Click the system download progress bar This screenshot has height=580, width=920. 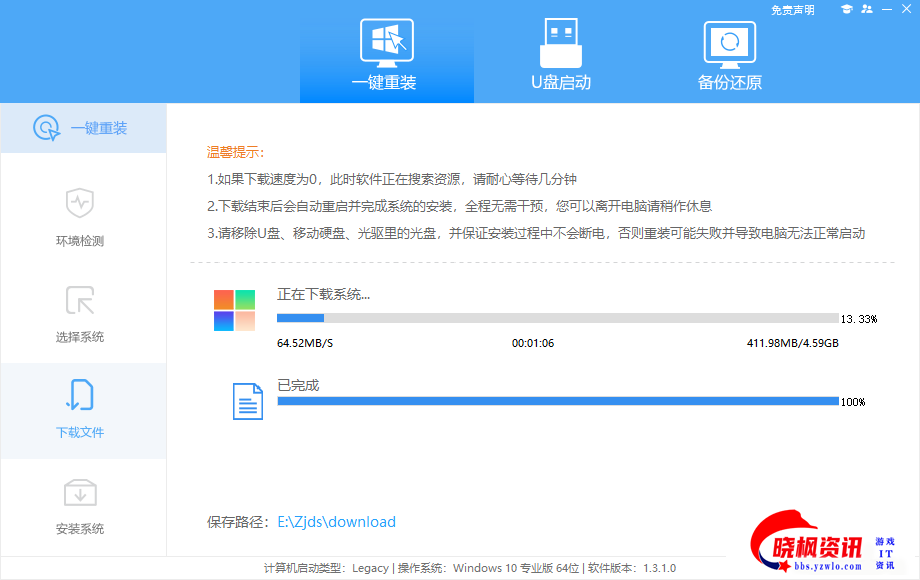tap(557, 318)
